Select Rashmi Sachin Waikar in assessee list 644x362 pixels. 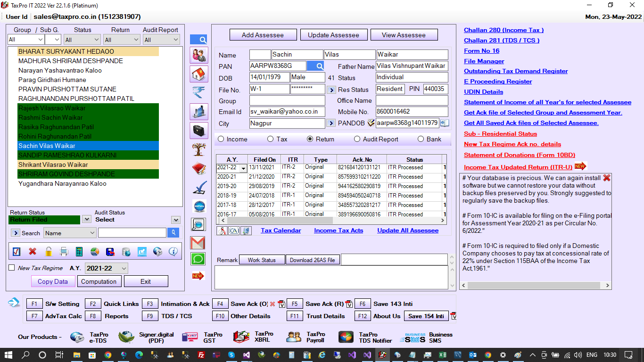click(88, 117)
